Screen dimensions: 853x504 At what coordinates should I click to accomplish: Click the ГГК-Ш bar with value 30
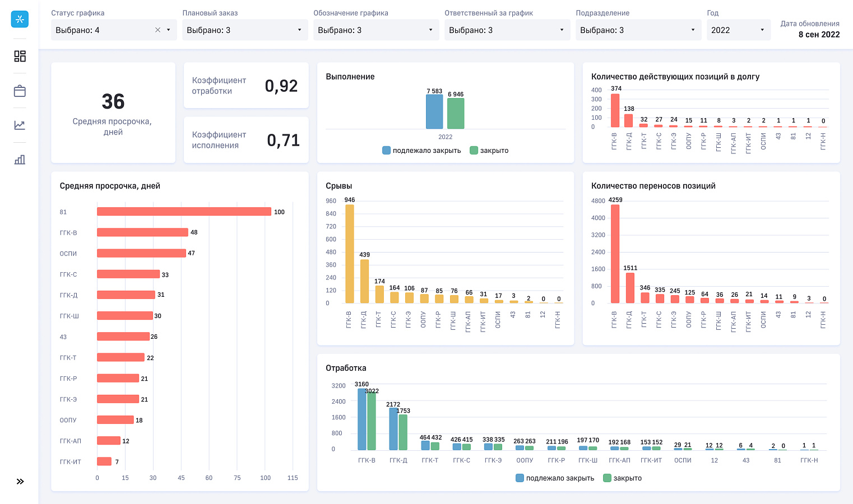[125, 316]
